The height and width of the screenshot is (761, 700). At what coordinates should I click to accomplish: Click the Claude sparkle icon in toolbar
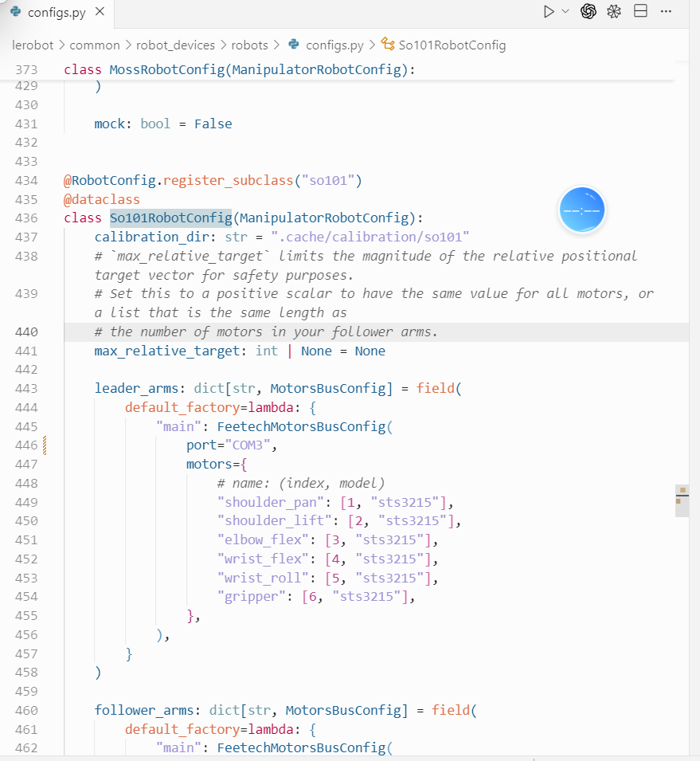click(x=614, y=11)
